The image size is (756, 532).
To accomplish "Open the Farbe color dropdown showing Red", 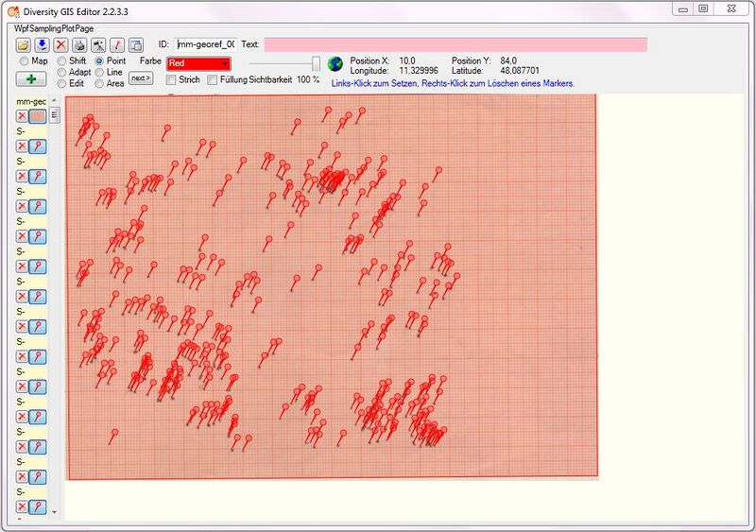I will pyautogui.click(x=198, y=63).
